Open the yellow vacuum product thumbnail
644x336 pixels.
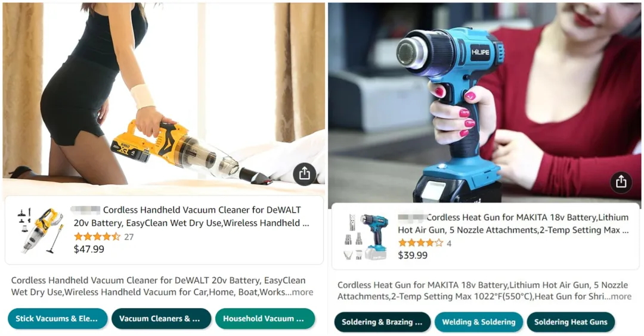(41, 231)
